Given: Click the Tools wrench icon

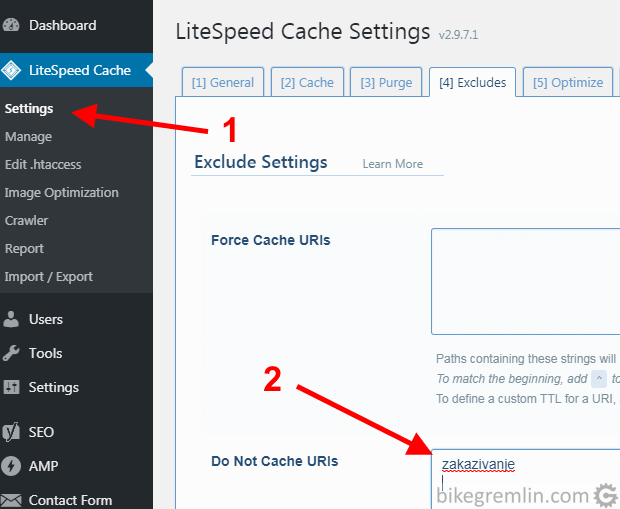Looking at the screenshot, I should tap(11, 353).
